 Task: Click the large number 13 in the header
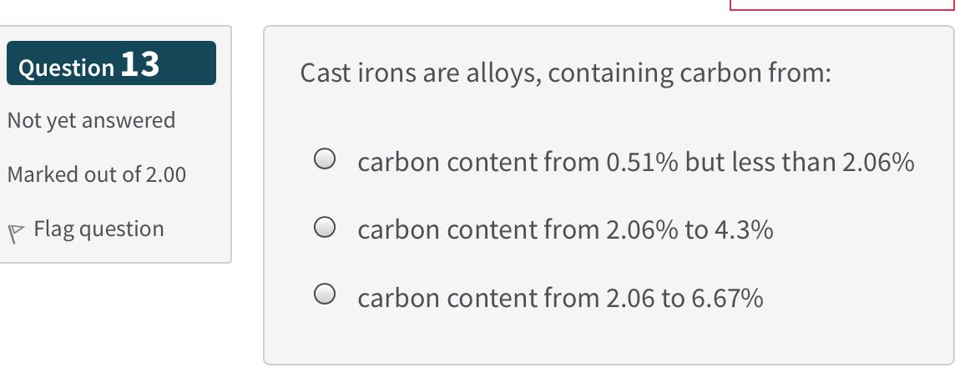pyautogui.click(x=140, y=63)
